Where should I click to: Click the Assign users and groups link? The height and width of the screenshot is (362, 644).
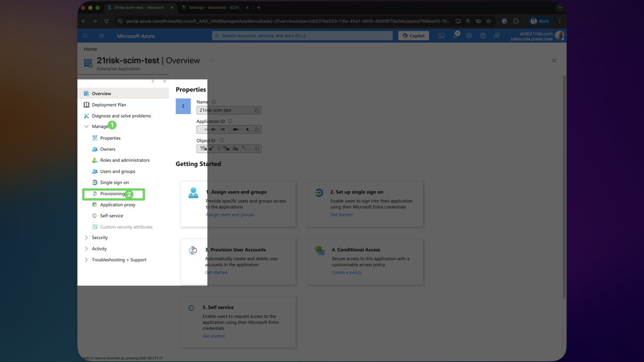230,214
